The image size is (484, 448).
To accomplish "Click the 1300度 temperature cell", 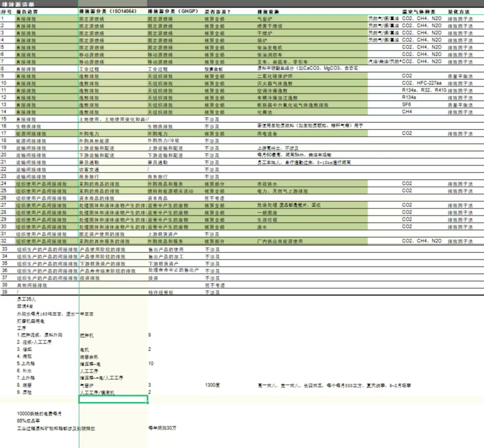I will [213, 385].
